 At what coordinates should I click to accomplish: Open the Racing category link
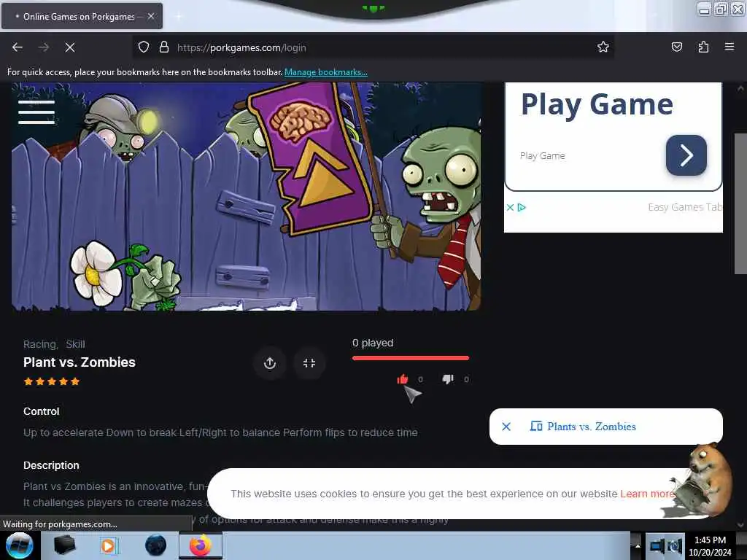pos(41,344)
